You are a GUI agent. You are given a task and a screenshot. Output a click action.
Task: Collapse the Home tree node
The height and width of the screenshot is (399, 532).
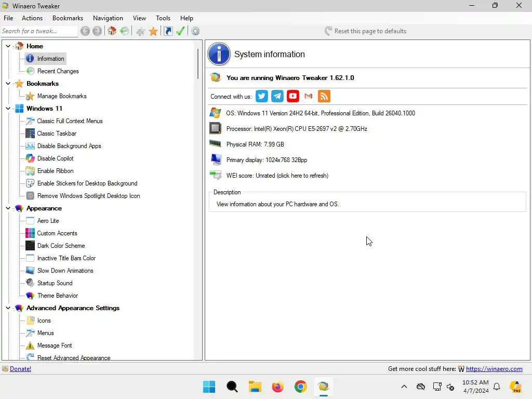[8, 46]
